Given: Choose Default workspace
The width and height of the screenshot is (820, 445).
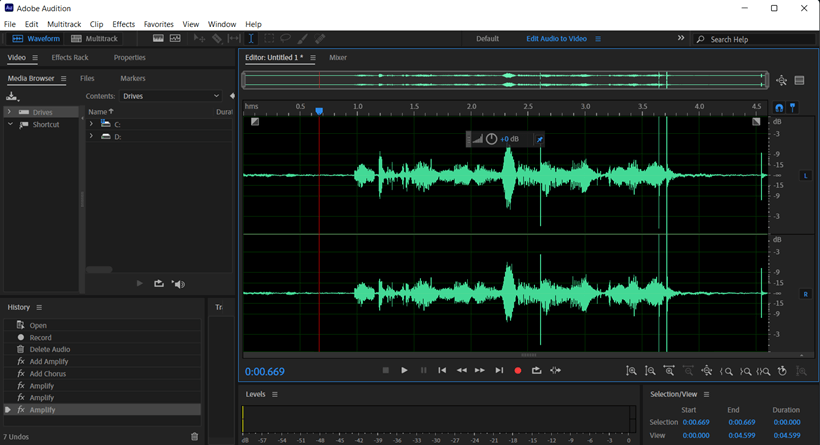Looking at the screenshot, I should [487, 39].
